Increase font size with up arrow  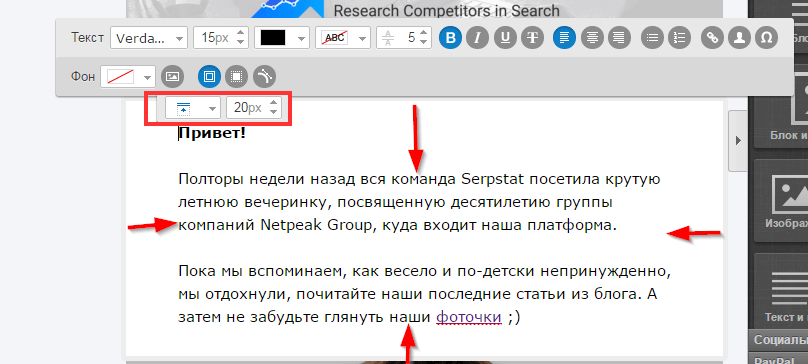click(241, 32)
